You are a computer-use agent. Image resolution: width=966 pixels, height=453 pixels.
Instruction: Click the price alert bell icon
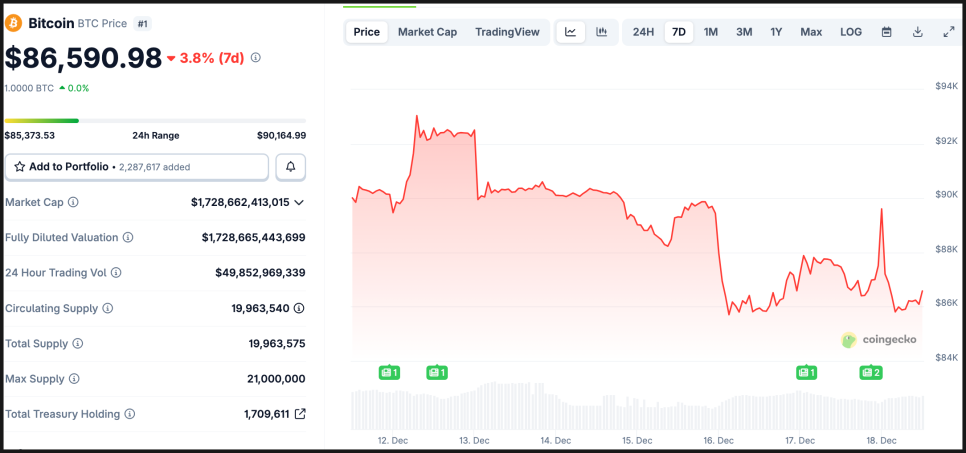tap(291, 167)
